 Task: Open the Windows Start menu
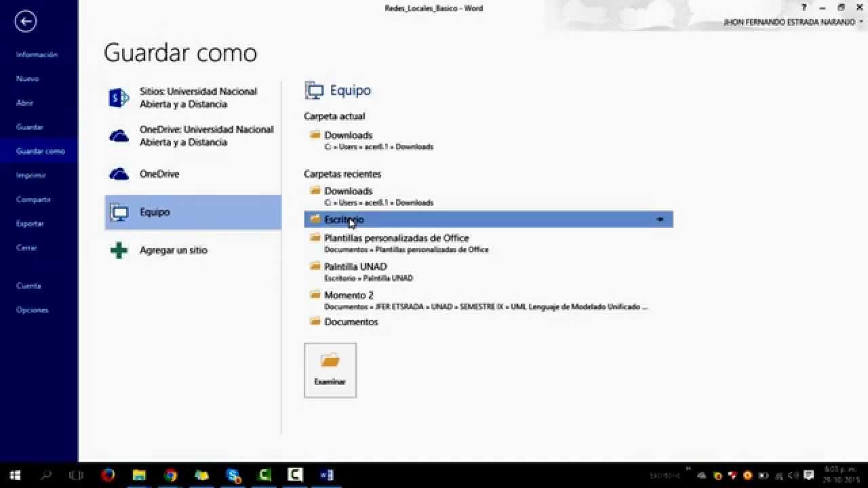pyautogui.click(x=15, y=475)
